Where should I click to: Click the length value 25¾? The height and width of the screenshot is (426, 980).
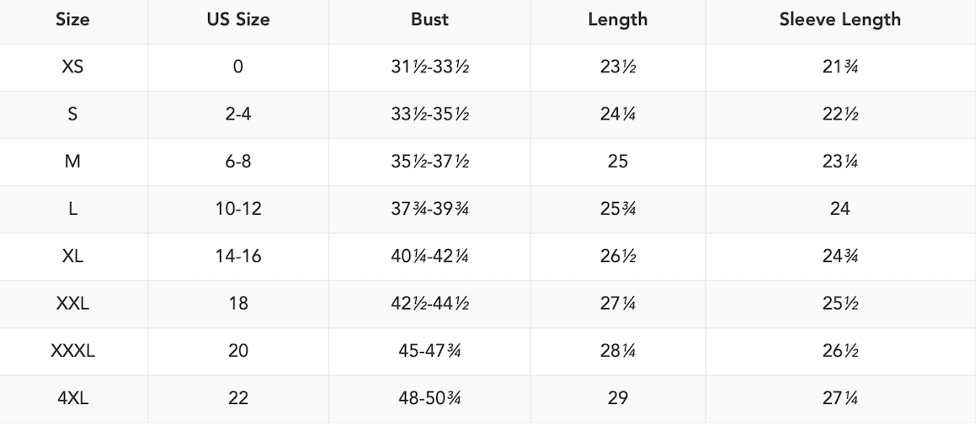617,209
